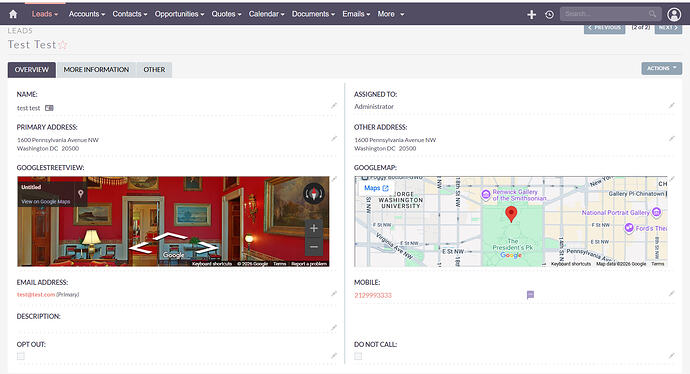Edit the Name field pencil
The width and height of the screenshot is (690, 374).
[x=334, y=106]
